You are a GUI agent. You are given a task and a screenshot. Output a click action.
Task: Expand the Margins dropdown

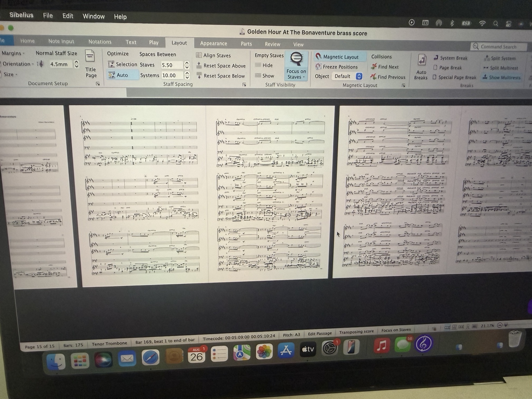(x=13, y=53)
